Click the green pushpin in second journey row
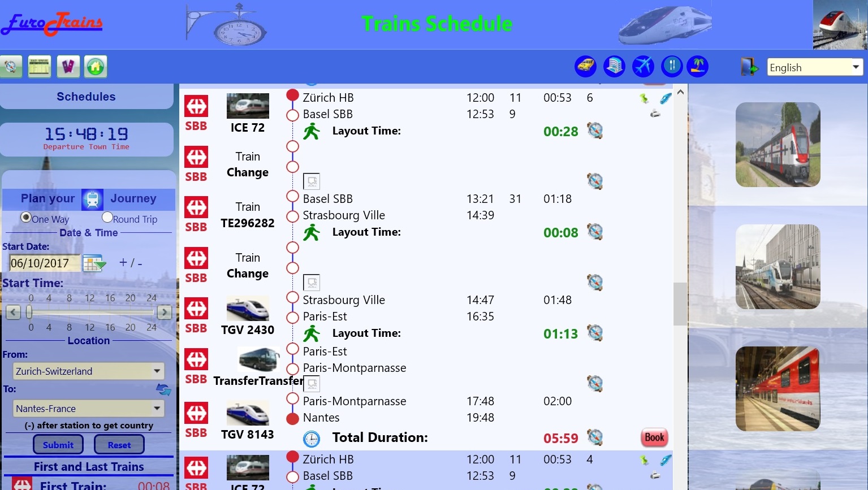 (x=644, y=461)
